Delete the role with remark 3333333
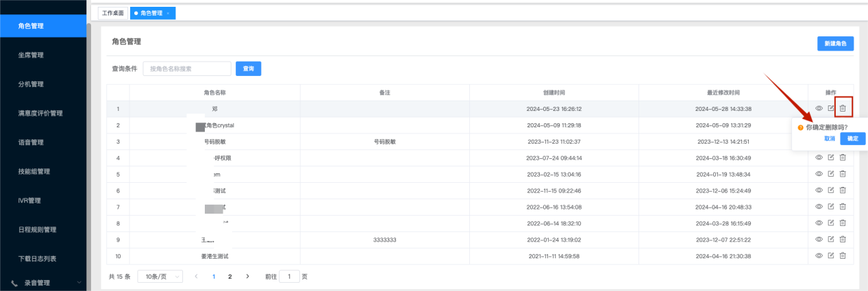 (x=843, y=240)
